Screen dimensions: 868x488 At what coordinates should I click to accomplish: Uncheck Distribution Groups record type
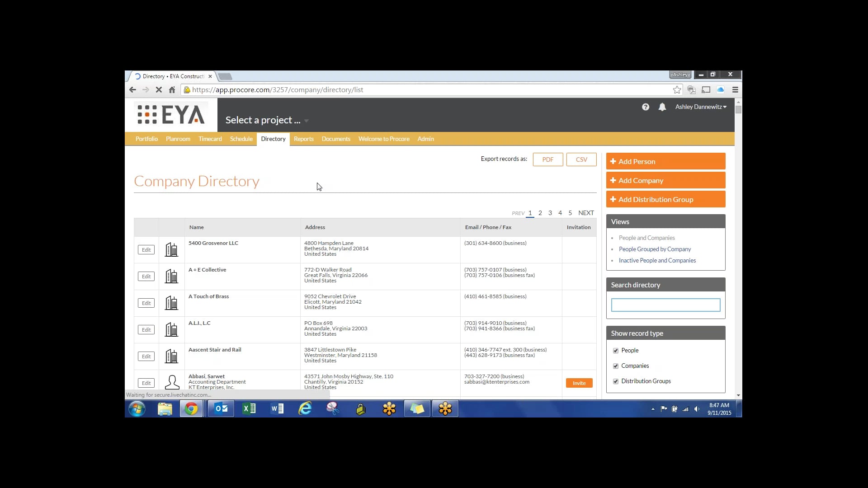pyautogui.click(x=615, y=381)
